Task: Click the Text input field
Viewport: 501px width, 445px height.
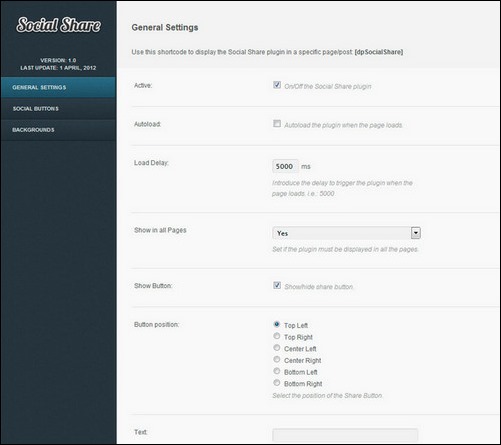Action: click(x=345, y=435)
